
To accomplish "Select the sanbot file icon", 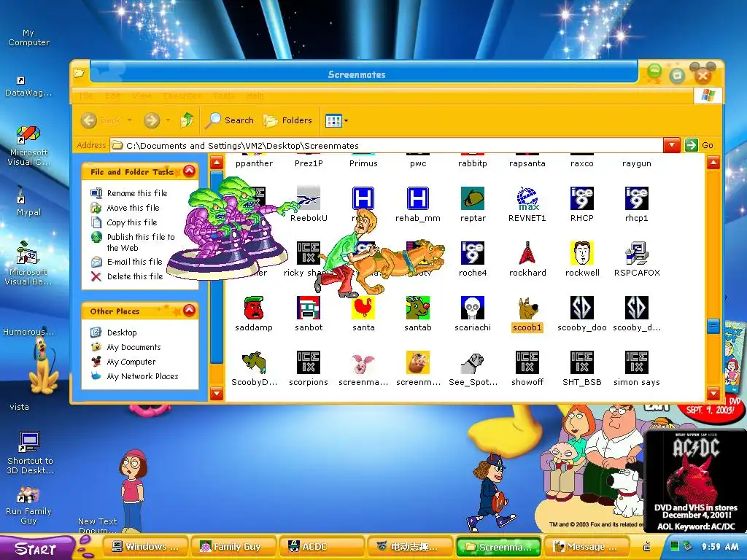I will (309, 308).
